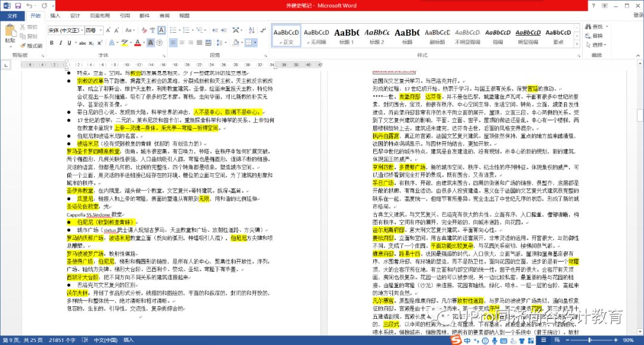The height and width of the screenshot is (345, 644).
Task: Click the Bullets list icon
Action: click(173, 30)
